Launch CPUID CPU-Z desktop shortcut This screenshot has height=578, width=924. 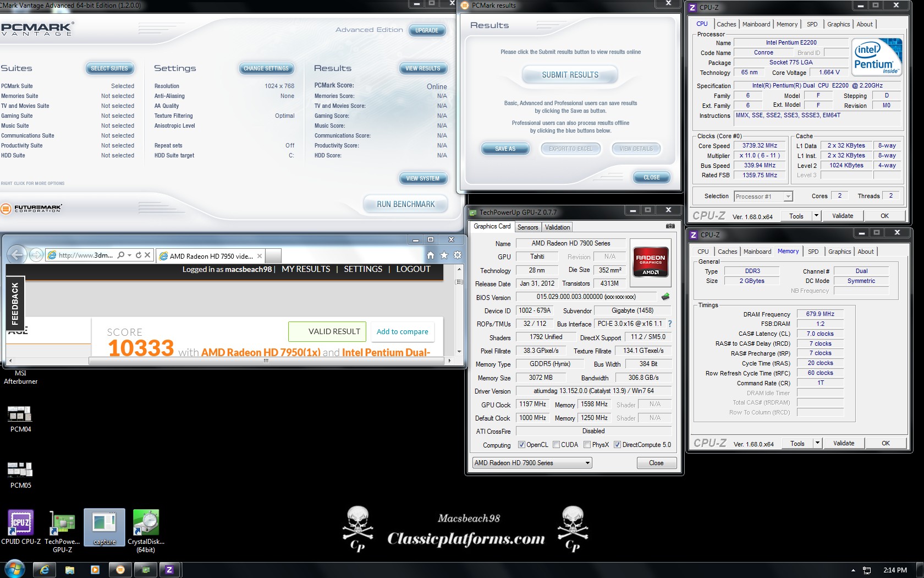(x=20, y=527)
